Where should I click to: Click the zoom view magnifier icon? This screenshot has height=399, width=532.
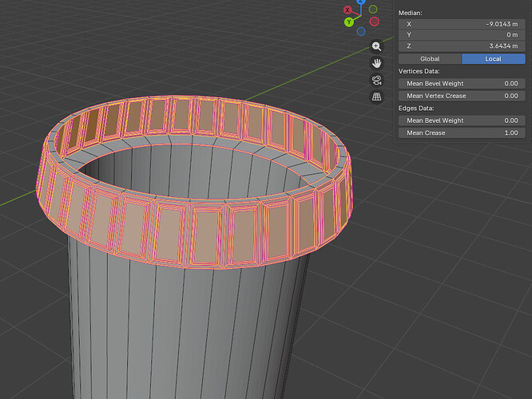[x=376, y=46]
